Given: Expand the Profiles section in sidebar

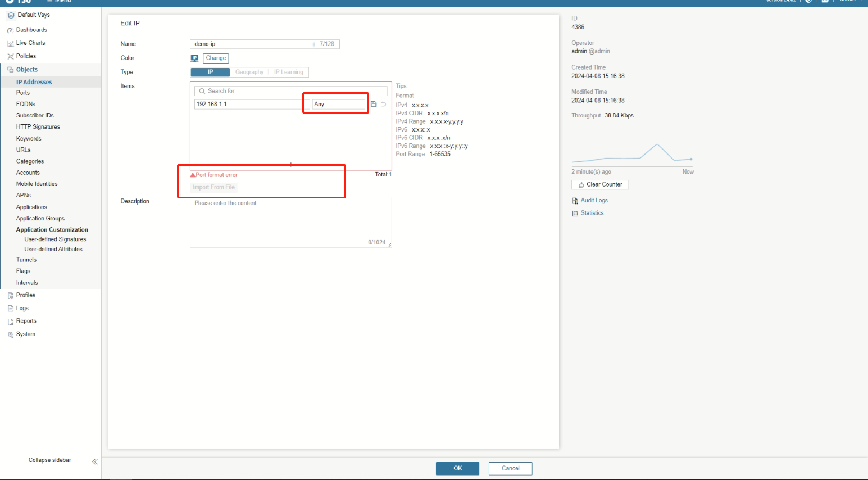Looking at the screenshot, I should point(25,295).
